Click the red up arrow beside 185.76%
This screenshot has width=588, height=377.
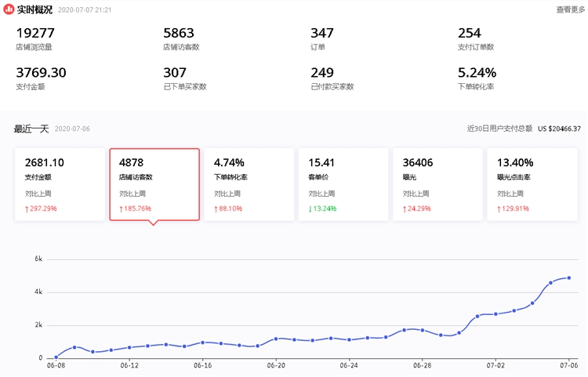click(122, 208)
